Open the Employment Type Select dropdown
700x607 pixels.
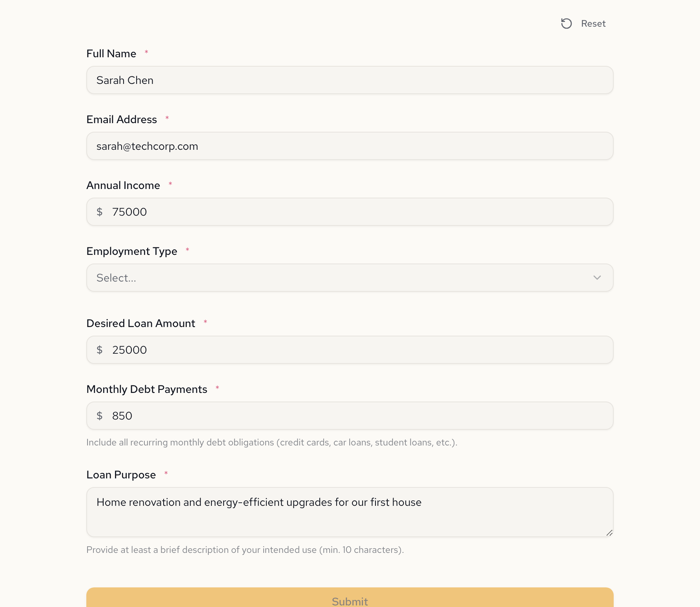point(349,278)
